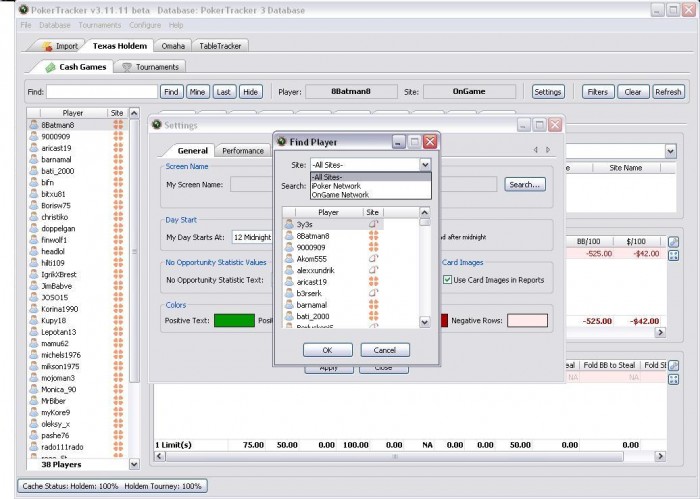Image resolution: width=700 pixels, height=499 pixels.
Task: Click the horizontal scrollbar right arrow at bottom
Action: [659, 456]
